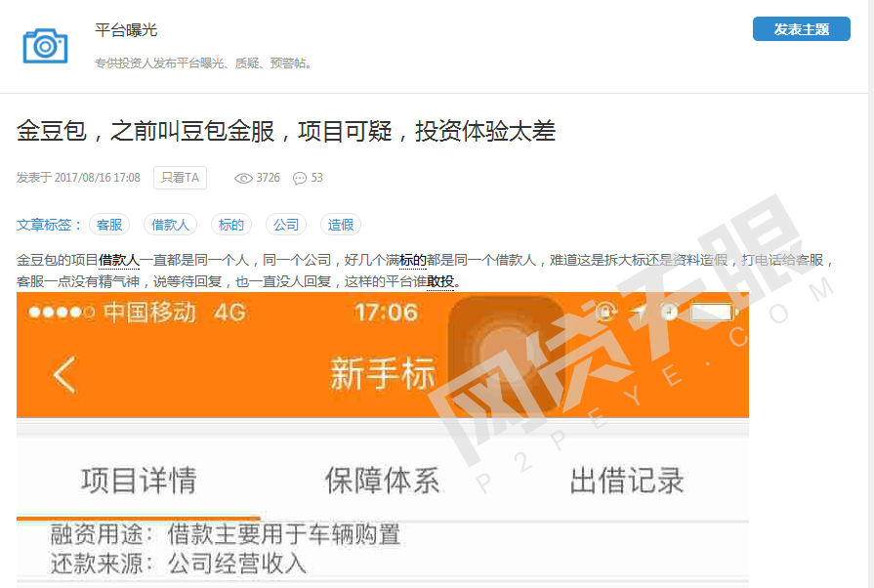Viewport: 874px width, 588px height.
Task: Click the underlined 标的 keyword in post body
Action: coord(412,260)
